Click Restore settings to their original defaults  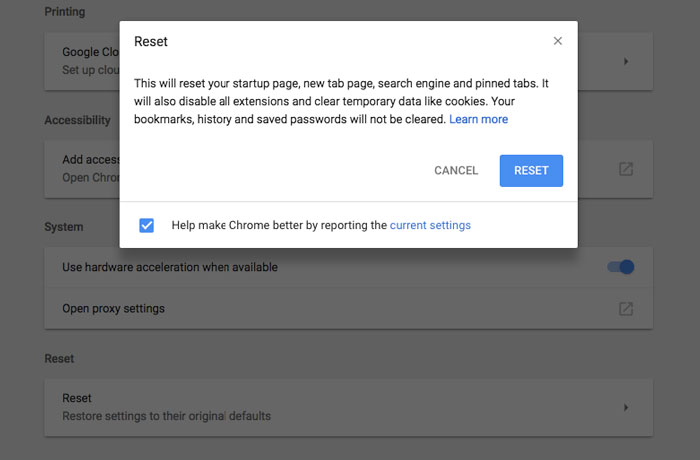167,416
